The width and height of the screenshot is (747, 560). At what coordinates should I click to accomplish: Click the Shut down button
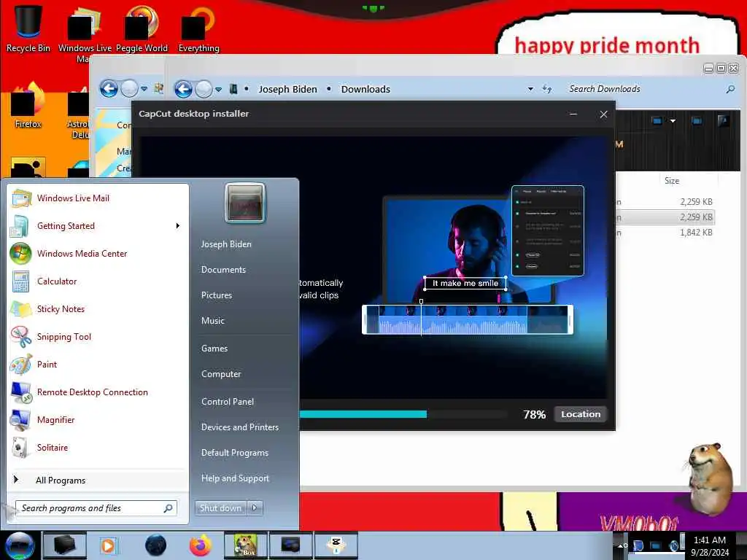[x=220, y=508]
